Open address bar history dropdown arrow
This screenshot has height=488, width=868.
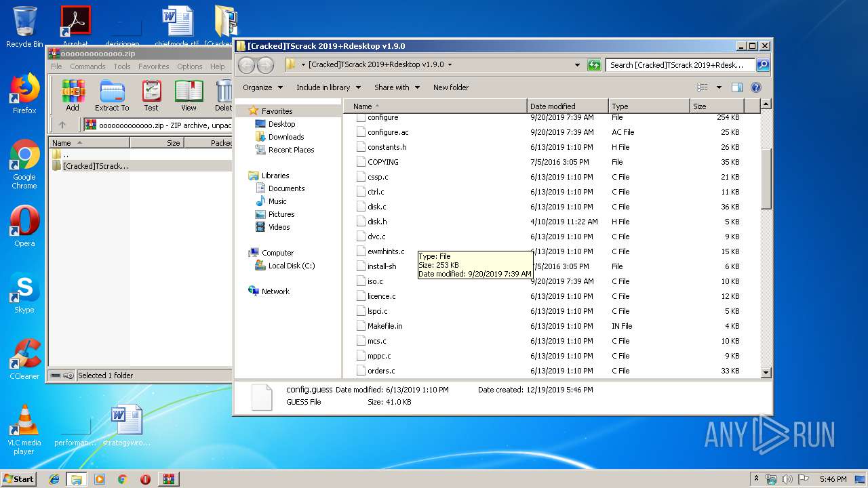[577, 65]
